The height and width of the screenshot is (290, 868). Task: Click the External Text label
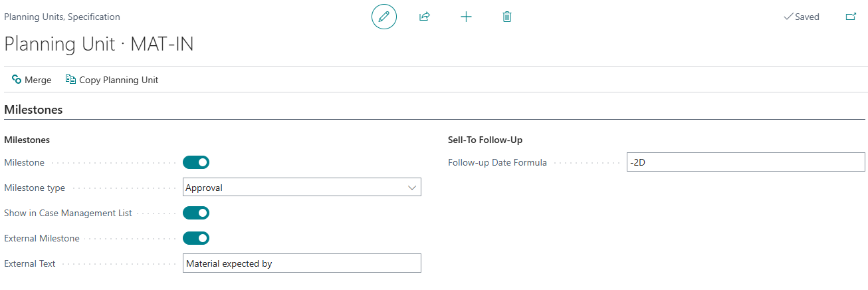pos(30,263)
